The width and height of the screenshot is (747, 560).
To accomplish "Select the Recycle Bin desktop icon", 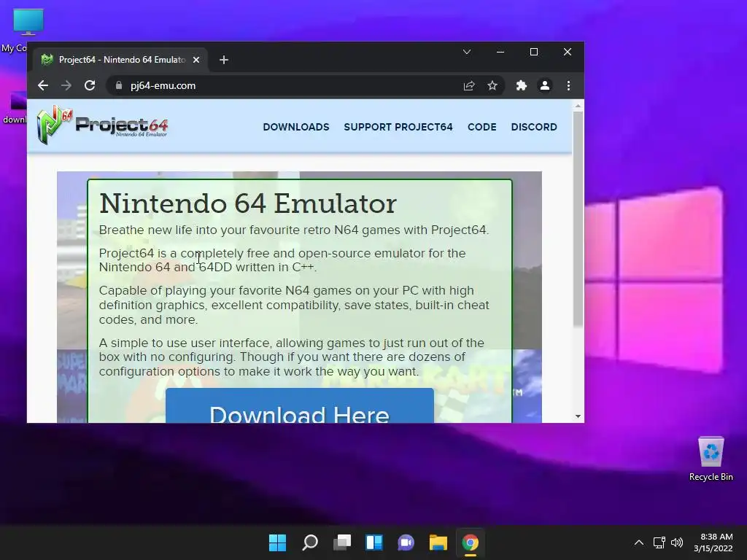I will coord(711,459).
